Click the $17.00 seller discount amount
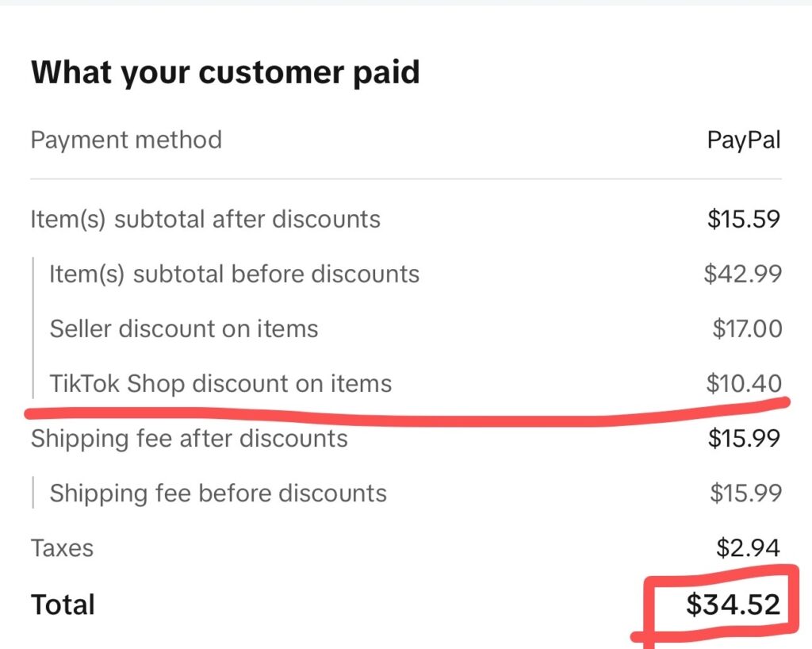 (746, 328)
